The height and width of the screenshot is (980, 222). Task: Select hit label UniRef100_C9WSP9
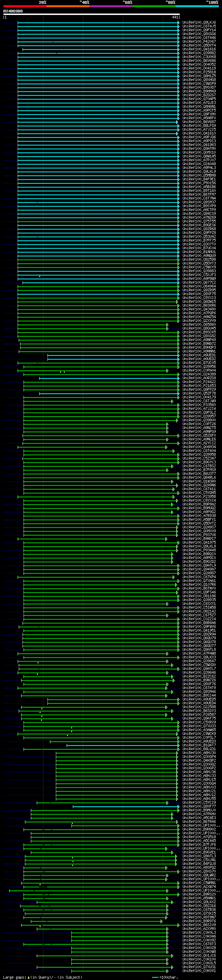pos(199,84)
